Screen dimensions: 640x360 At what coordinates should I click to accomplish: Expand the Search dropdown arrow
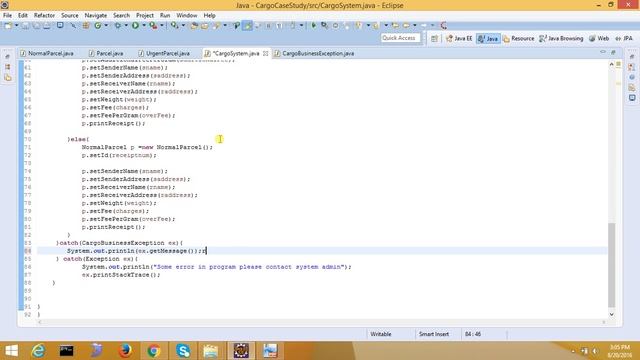click(x=225, y=25)
